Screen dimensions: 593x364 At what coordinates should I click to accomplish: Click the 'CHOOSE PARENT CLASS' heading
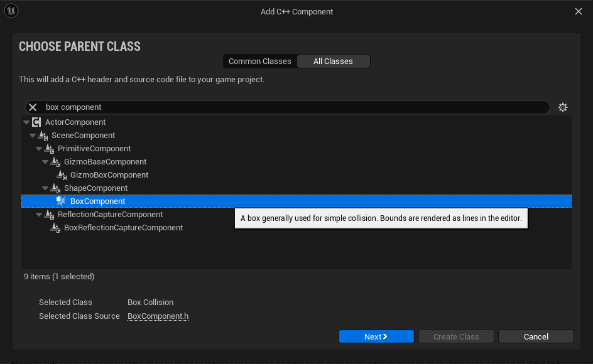pos(80,46)
